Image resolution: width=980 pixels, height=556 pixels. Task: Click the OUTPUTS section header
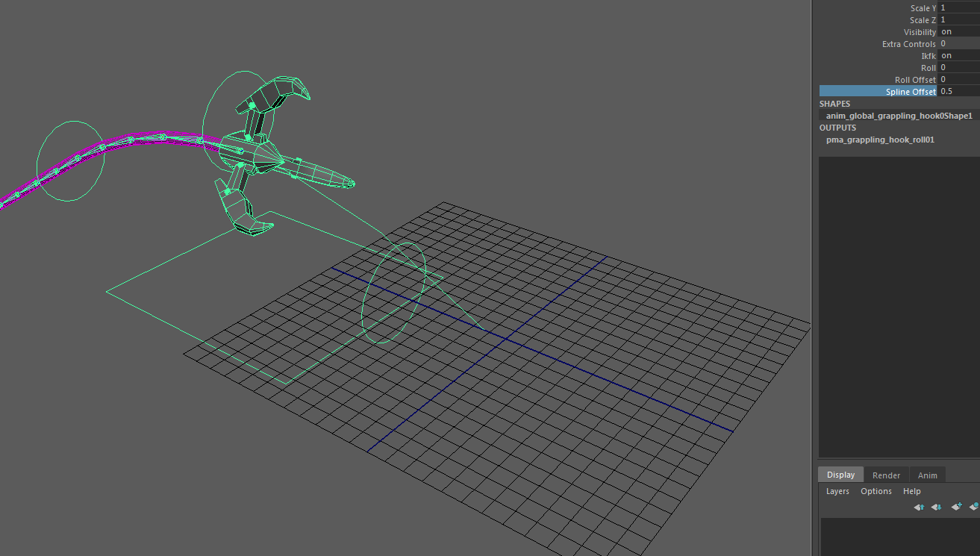(837, 128)
